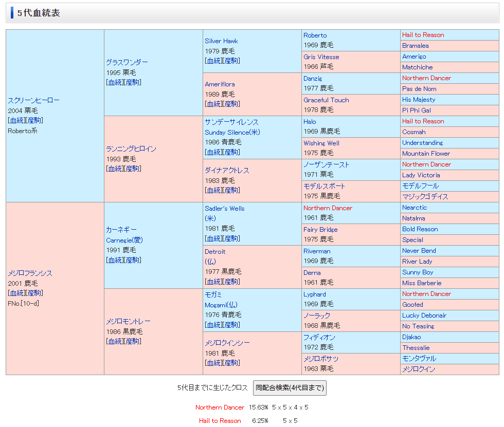Open the Lucky Debonair link
Image resolution: width=504 pixels, height=427 pixels.
click(424, 315)
